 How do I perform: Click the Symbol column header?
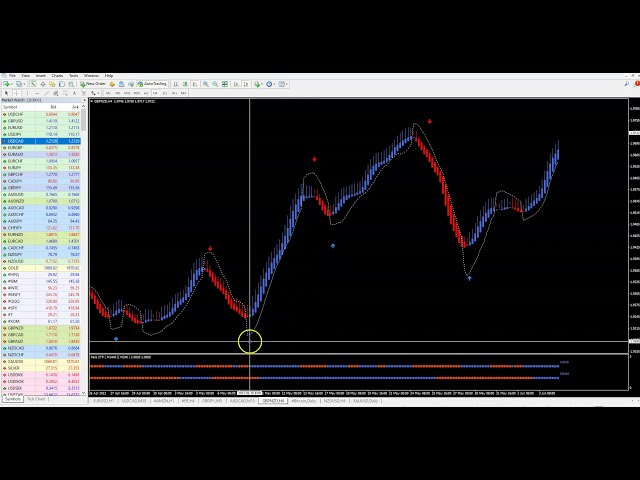[x=12, y=108]
